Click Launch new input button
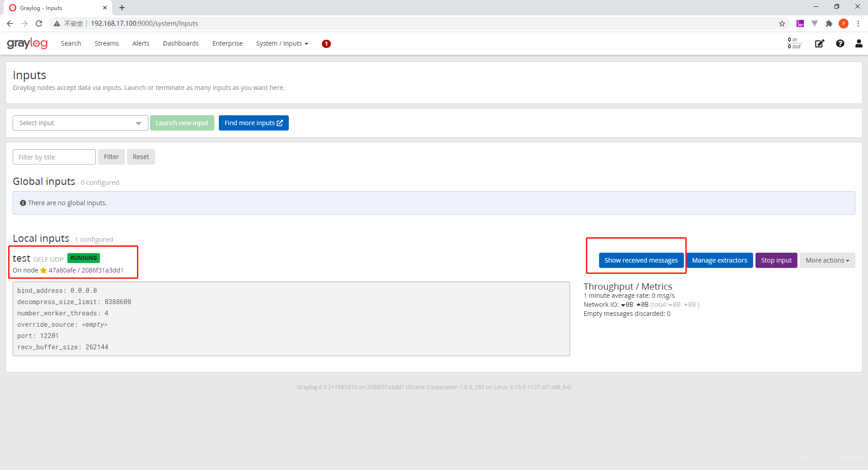Viewport: 868px width, 470px height. tap(182, 123)
